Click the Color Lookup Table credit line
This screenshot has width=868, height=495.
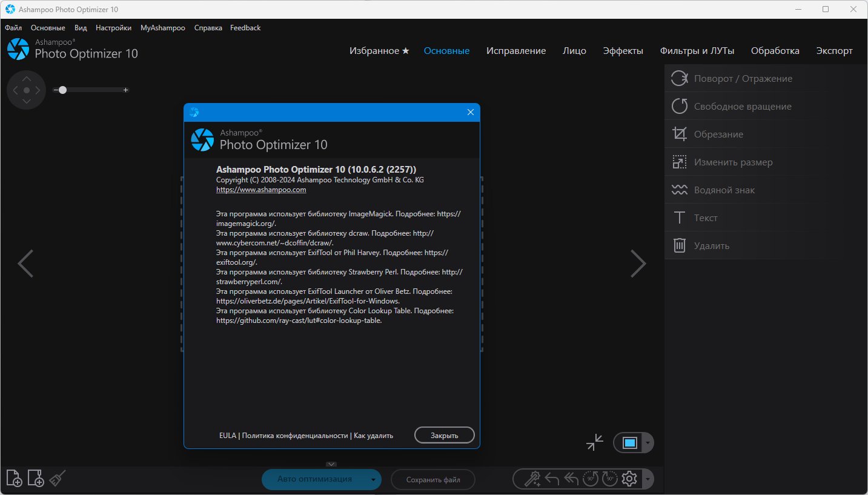pyautogui.click(x=335, y=316)
